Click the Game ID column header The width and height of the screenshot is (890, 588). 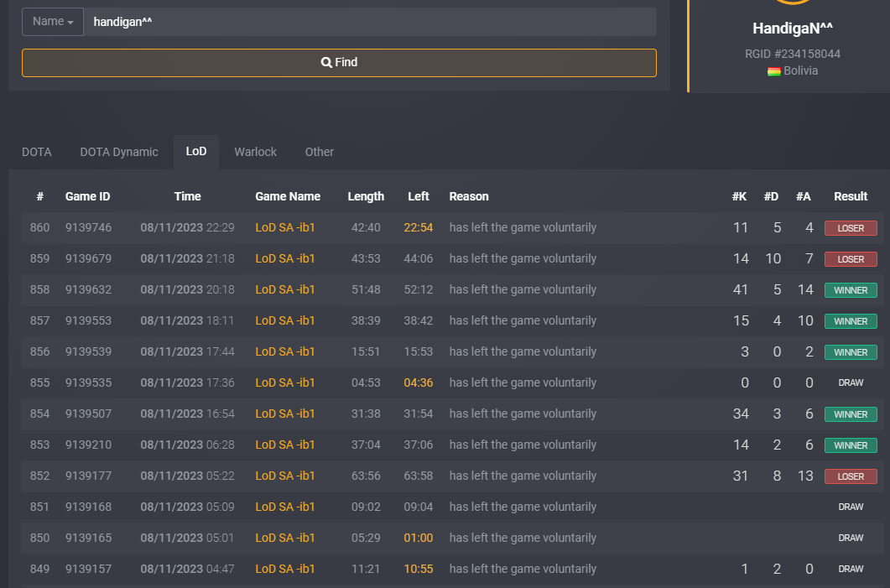(x=87, y=196)
